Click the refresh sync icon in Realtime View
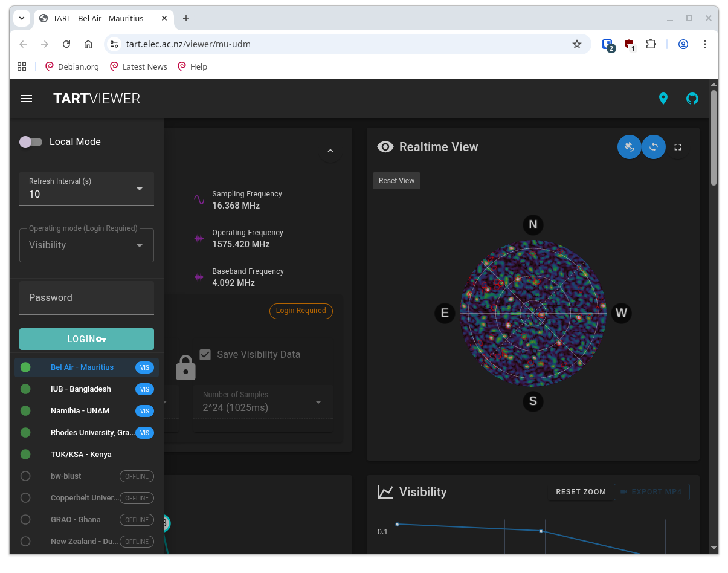 [653, 147]
